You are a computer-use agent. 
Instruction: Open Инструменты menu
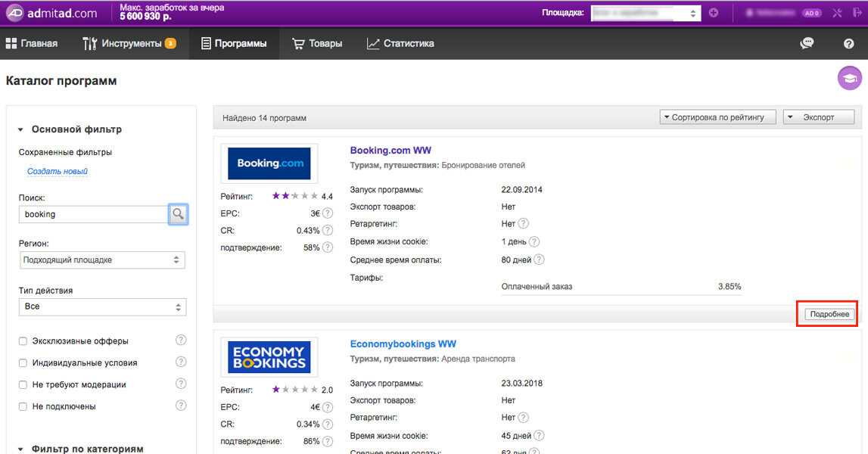pyautogui.click(x=129, y=43)
